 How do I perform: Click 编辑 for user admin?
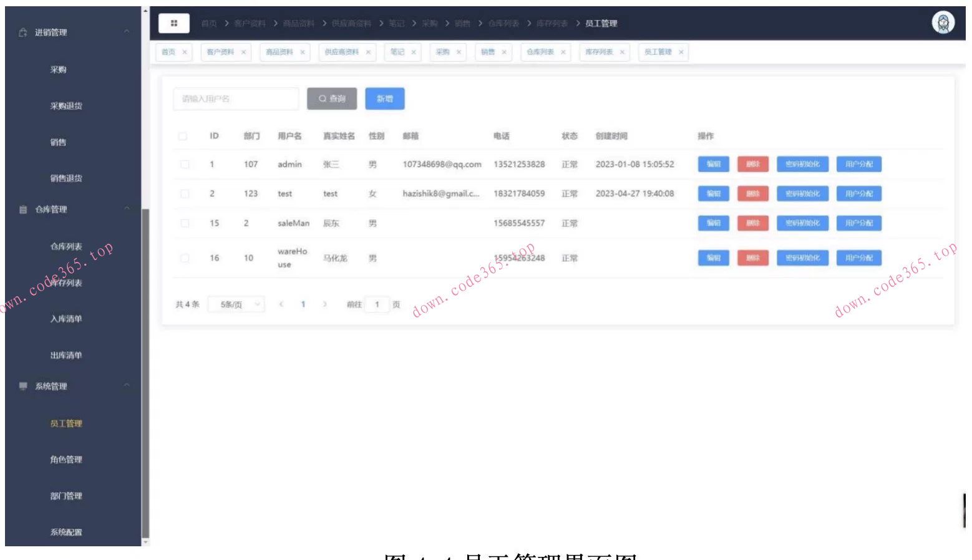[x=714, y=164]
